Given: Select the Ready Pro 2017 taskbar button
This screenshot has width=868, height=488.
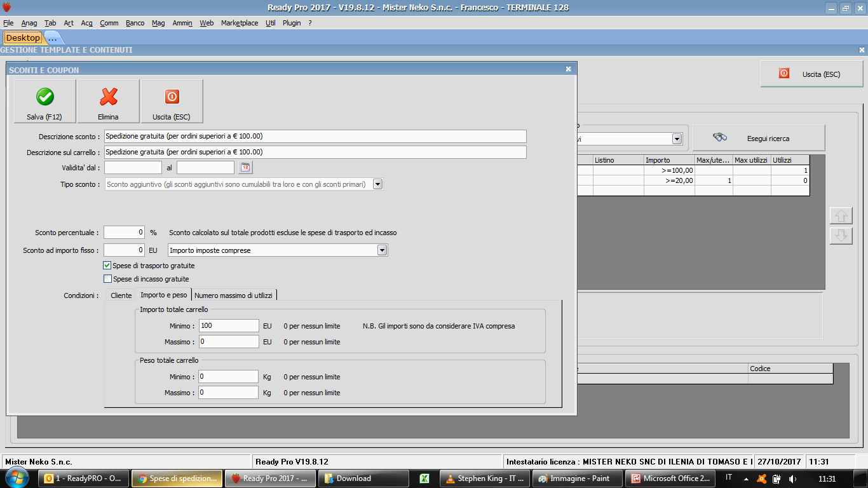Looking at the screenshot, I should [x=270, y=478].
